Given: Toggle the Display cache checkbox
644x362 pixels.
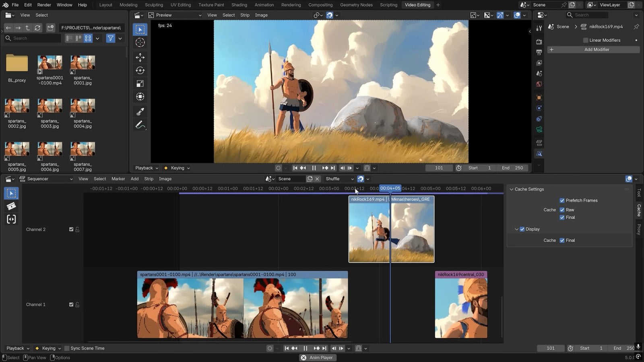Looking at the screenshot, I should click(522, 229).
